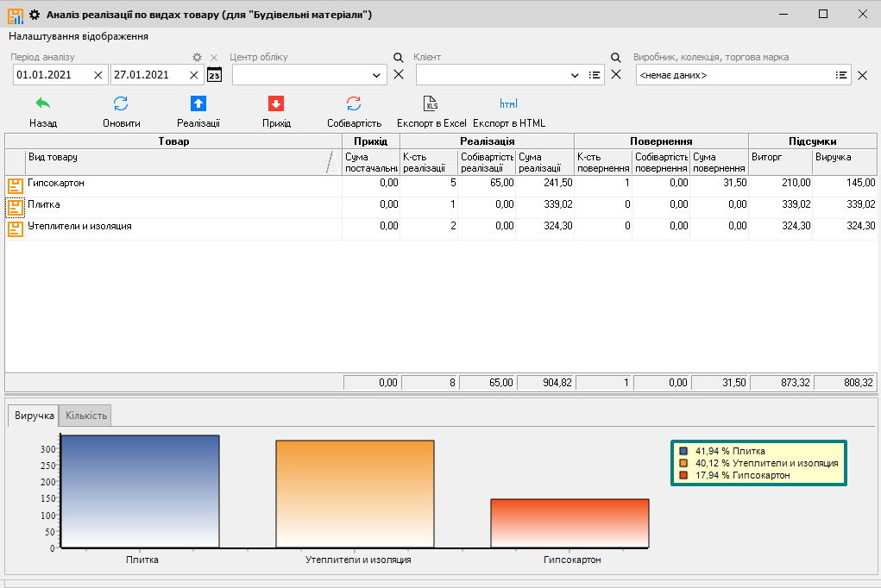This screenshot has height=588, width=881.
Task: Open list selector in Виробник, колекція field
Action: click(x=841, y=76)
